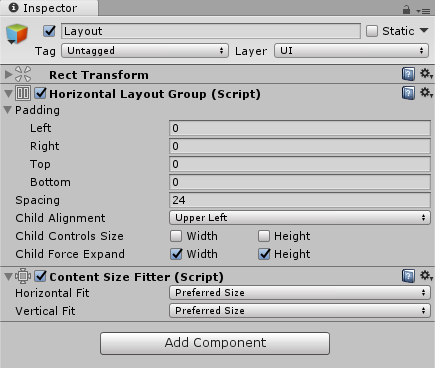The height and width of the screenshot is (368, 435).
Task: Open the Child Alignment dropdown
Action: [300, 218]
